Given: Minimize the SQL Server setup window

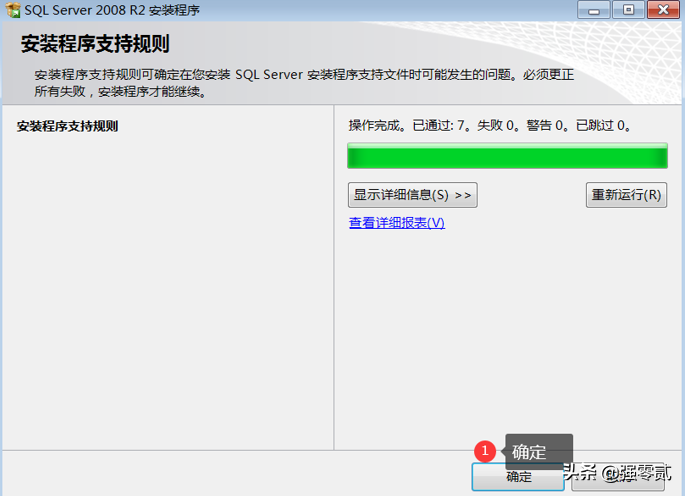Looking at the screenshot, I should [594, 10].
